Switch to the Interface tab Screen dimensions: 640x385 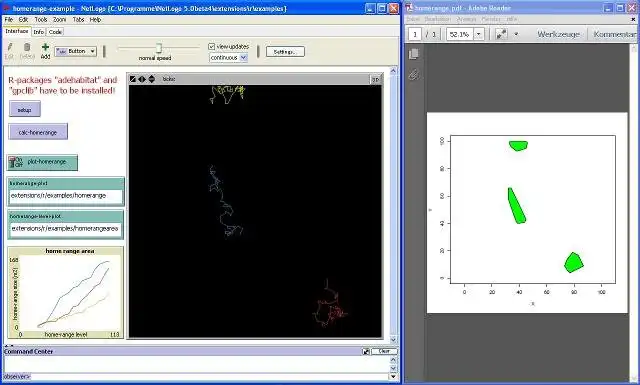(17, 31)
